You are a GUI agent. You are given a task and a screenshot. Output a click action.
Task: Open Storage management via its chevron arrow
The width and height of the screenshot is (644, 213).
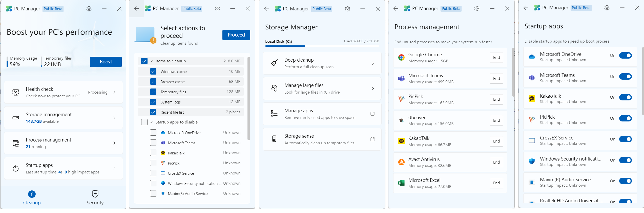[114, 118]
